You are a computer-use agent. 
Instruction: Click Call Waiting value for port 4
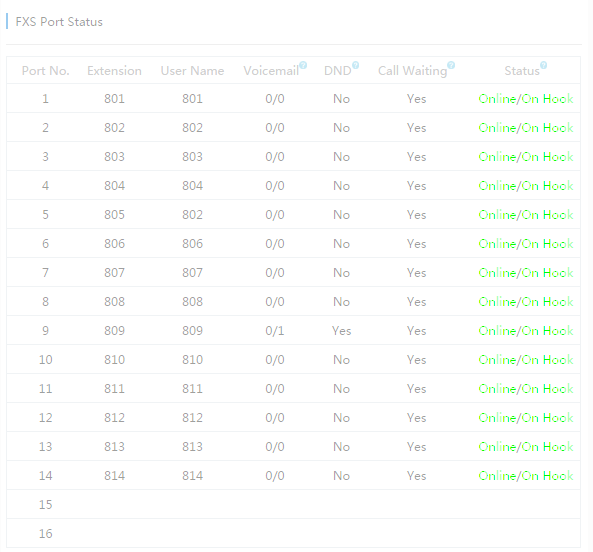pos(416,186)
